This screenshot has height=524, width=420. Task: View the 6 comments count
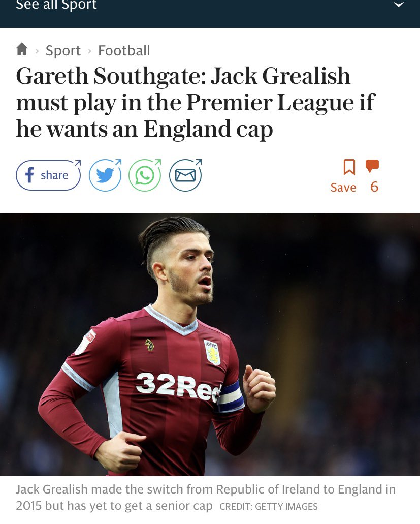coord(374,187)
